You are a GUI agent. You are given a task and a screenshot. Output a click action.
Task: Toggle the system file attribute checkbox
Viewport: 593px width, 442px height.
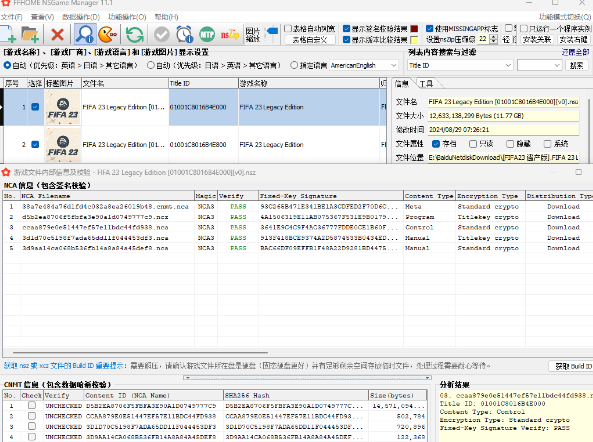pyautogui.click(x=547, y=144)
